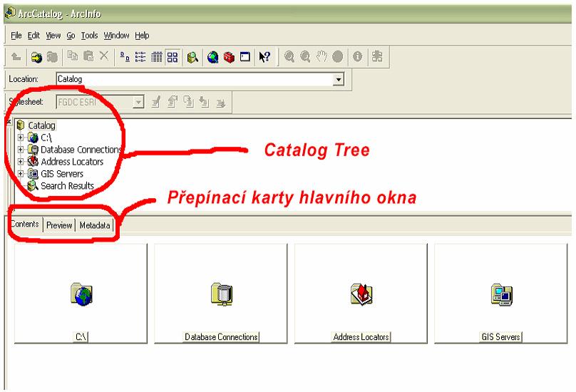Select GIS Servers in the catalog tree
The image size is (576, 392).
[62, 174]
